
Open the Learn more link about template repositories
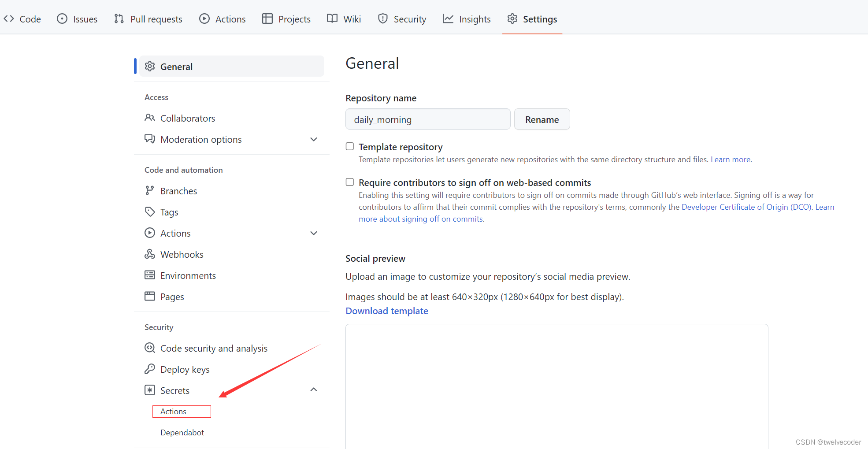[731, 159]
